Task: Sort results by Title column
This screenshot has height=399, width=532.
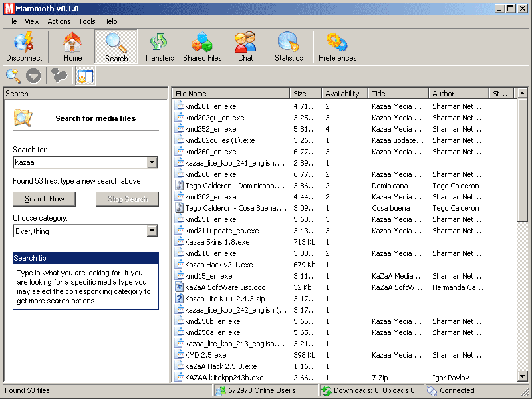Action: (398, 94)
